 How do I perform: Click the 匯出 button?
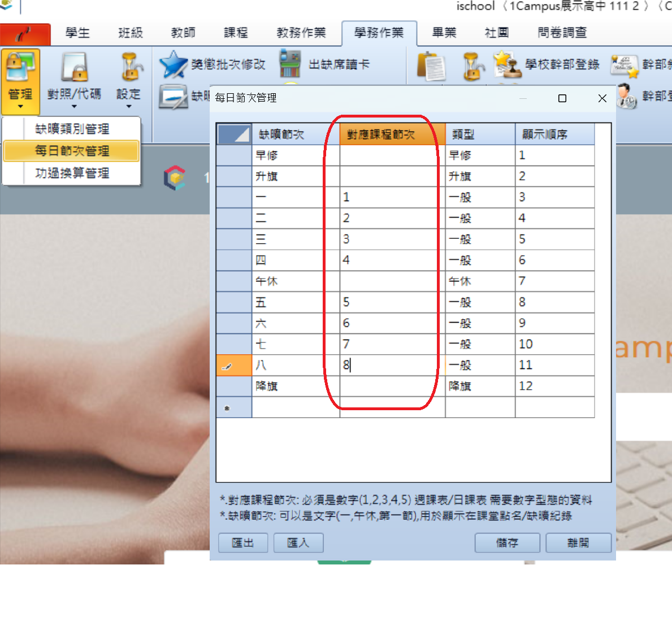[243, 542]
